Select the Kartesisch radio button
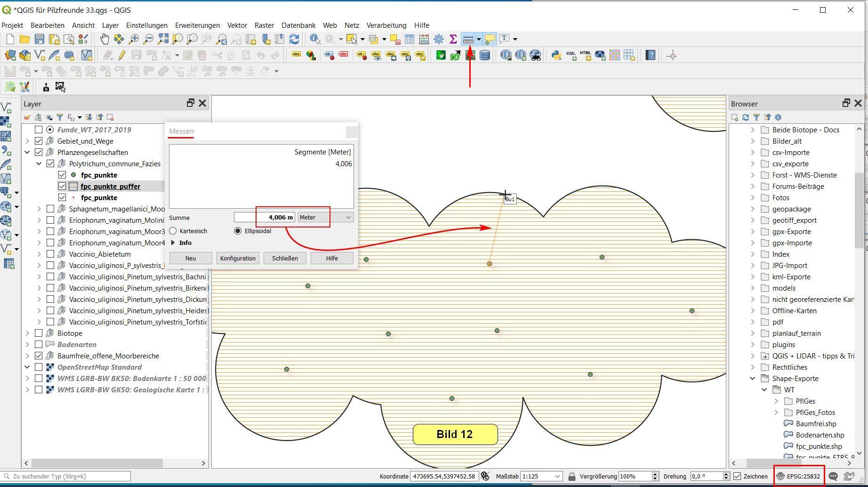Viewport: 868px width, 487px height. coord(173,231)
